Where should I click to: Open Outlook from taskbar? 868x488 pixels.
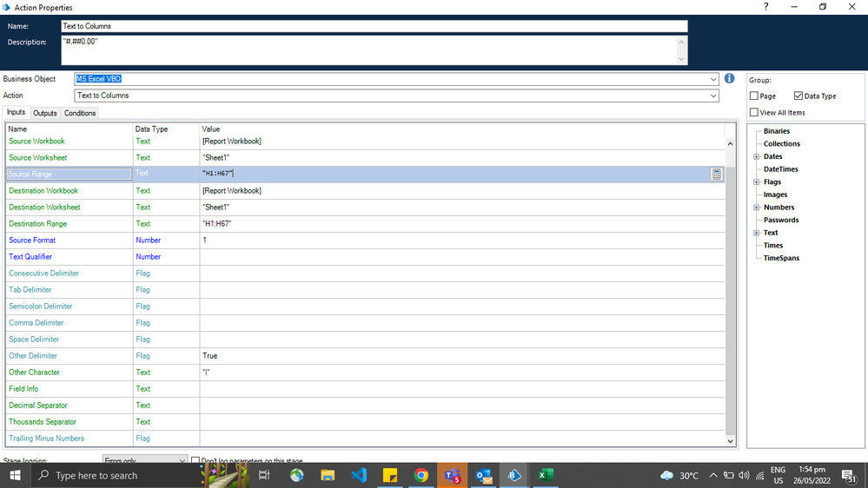483,475
